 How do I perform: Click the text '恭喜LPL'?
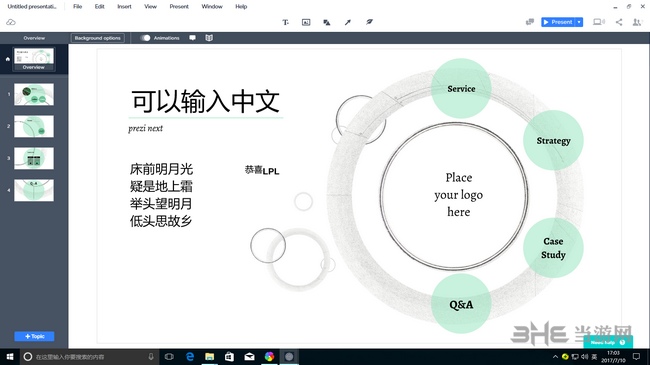262,170
